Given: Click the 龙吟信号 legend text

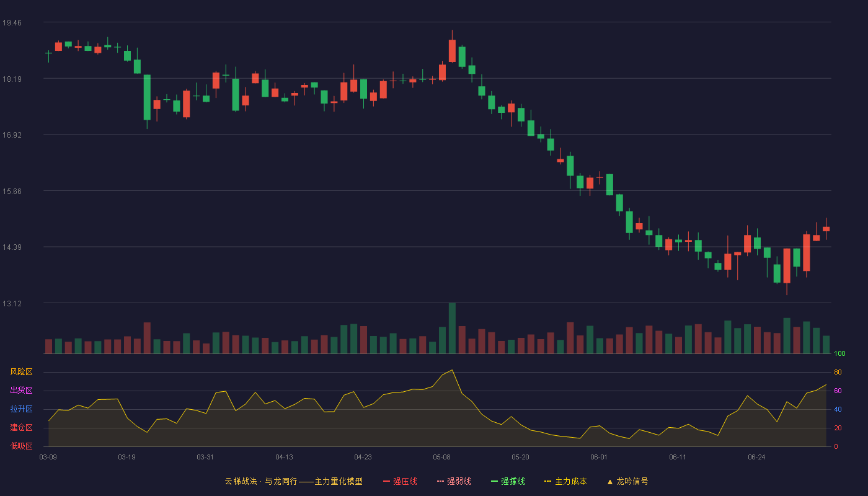Looking at the screenshot, I should tap(632, 481).
